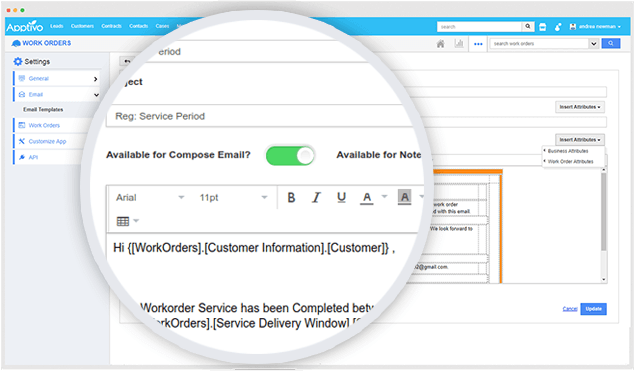Toggle Available for Compose Email switch
The height and width of the screenshot is (371, 635).
[290, 156]
